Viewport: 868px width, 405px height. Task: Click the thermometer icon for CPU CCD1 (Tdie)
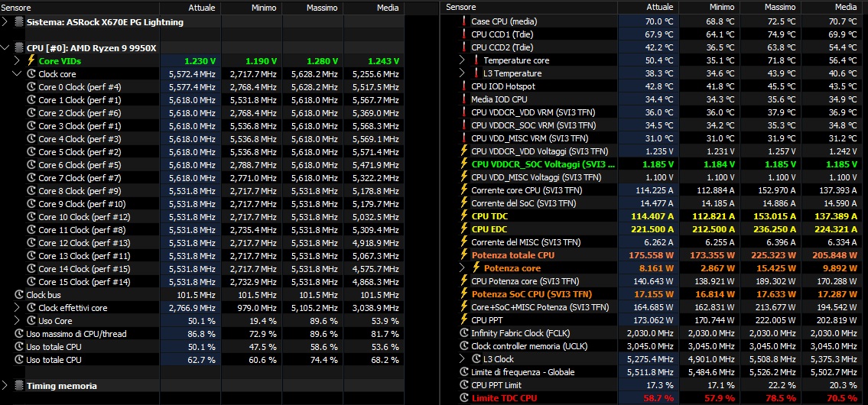[464, 34]
